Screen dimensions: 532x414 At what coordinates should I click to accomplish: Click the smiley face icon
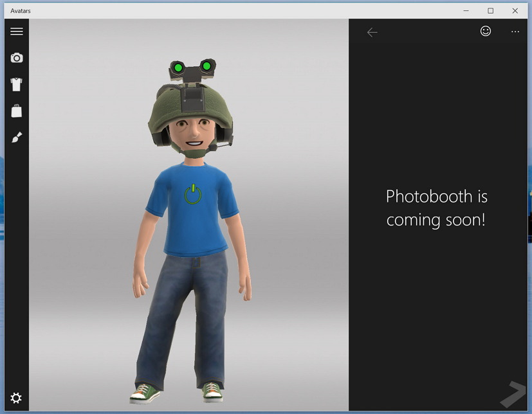tap(486, 31)
